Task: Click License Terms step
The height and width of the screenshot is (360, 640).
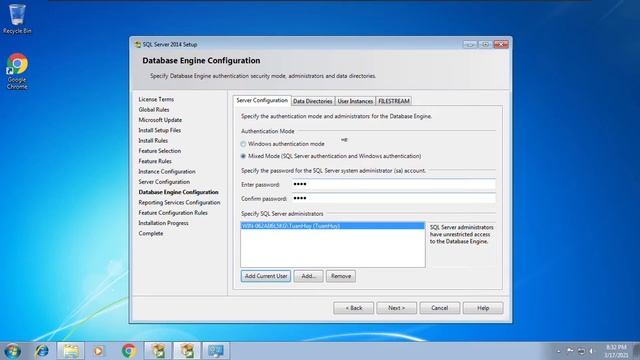Action: pos(156,99)
